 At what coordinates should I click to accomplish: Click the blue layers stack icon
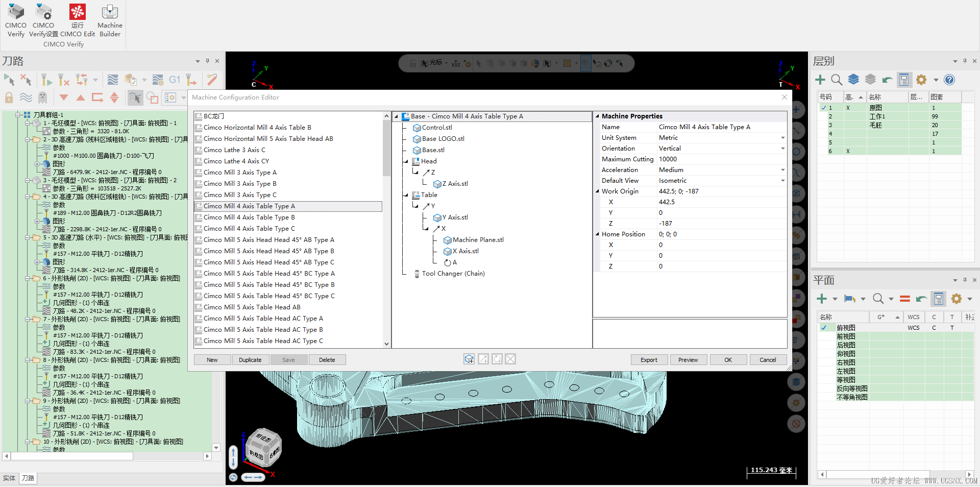[x=853, y=80]
